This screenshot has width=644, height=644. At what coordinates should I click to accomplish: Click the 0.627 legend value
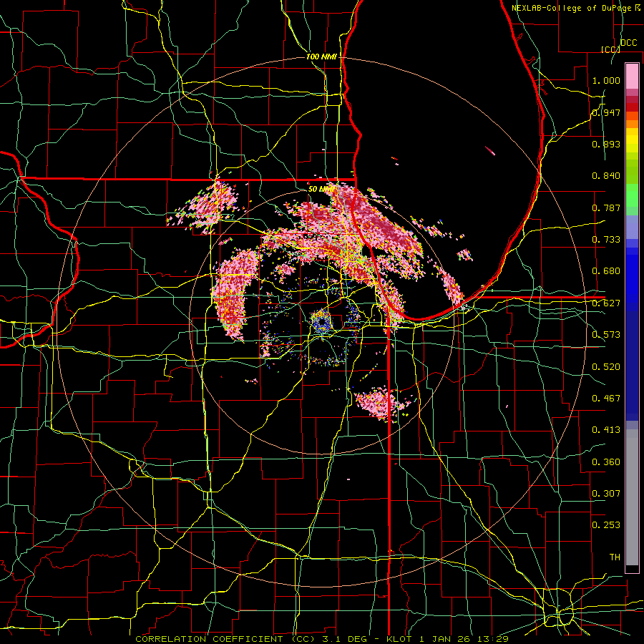[606, 303]
